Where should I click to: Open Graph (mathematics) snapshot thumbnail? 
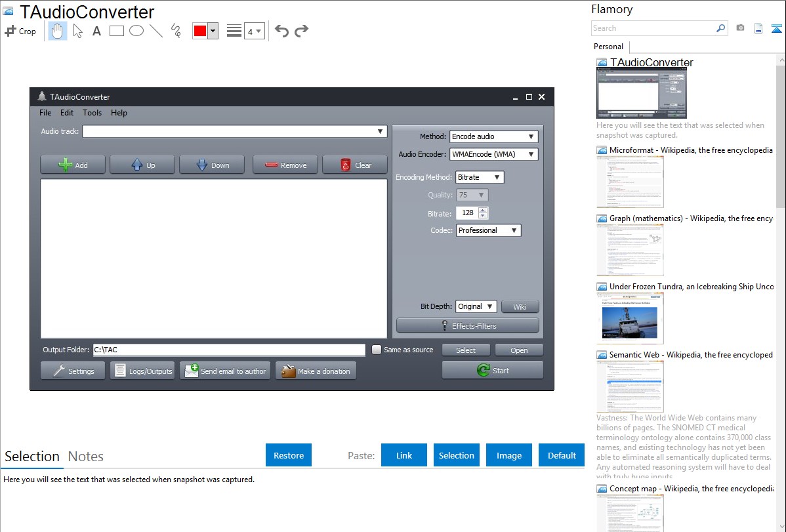click(x=630, y=250)
